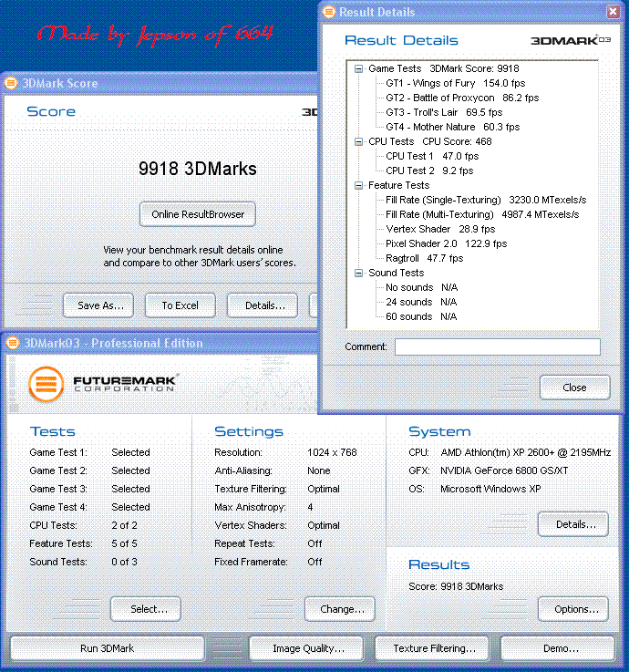Close the Result Details window with X
This screenshot has height=672, width=629.
tap(614, 12)
